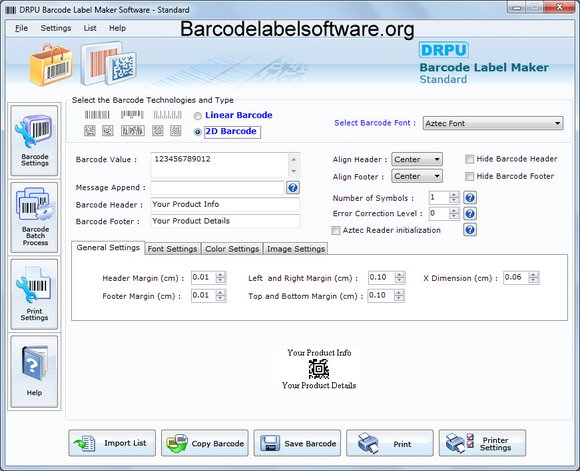This screenshot has height=471, width=580.
Task: Click the third linear barcode sample icon
Action: click(168, 115)
